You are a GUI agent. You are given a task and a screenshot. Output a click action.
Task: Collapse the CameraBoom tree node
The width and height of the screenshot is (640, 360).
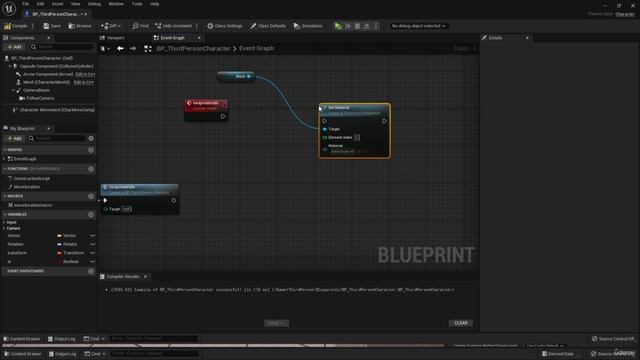[13, 90]
